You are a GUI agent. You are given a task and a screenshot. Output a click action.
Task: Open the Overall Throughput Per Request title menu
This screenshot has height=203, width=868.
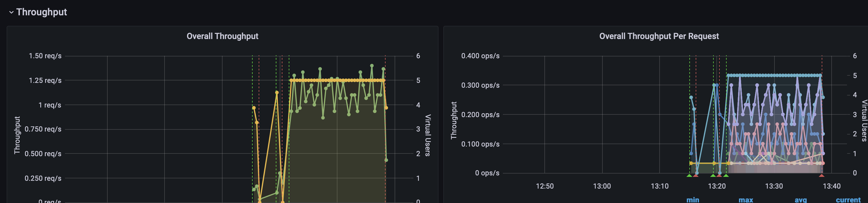click(x=659, y=36)
